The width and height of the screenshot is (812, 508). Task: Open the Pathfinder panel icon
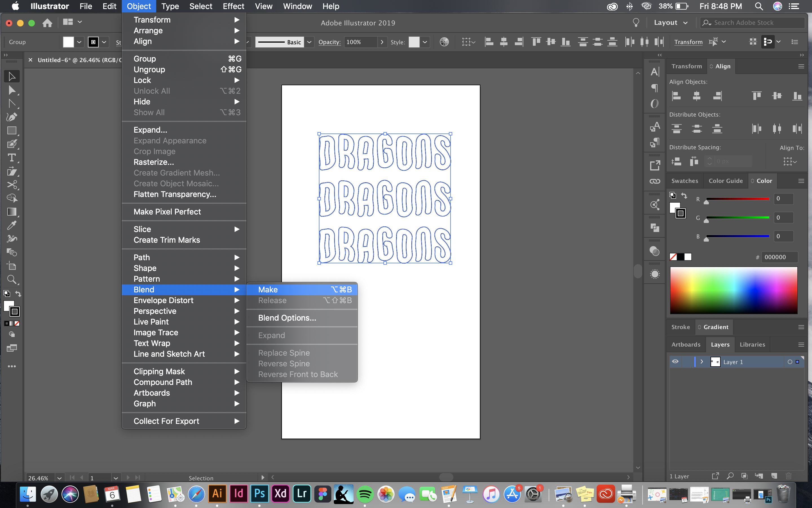[x=655, y=228]
